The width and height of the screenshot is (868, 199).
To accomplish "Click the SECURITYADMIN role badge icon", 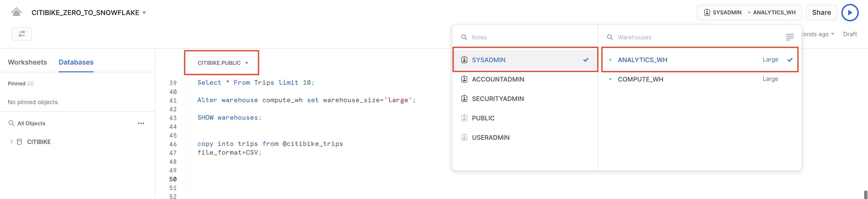I will pyautogui.click(x=464, y=99).
